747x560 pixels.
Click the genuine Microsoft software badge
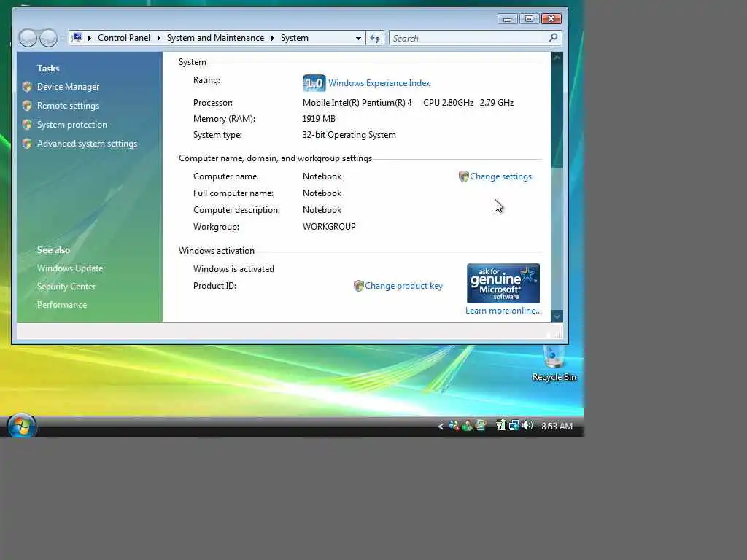[x=503, y=284]
